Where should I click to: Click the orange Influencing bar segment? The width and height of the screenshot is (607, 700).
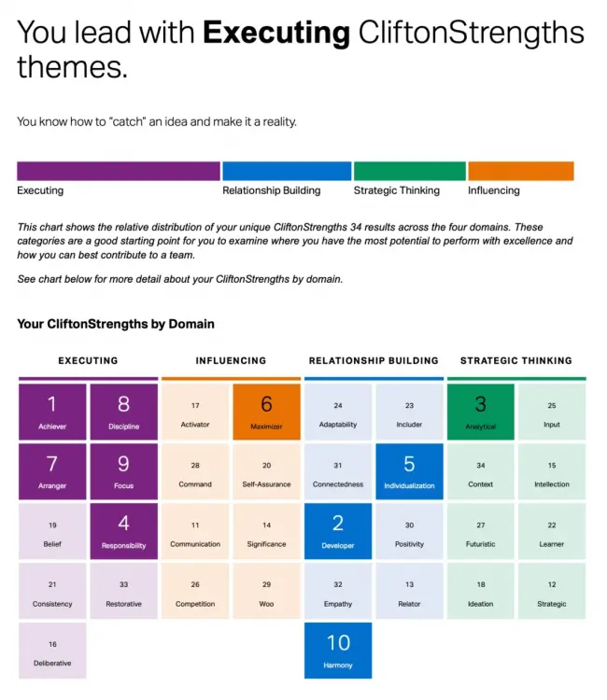pos(521,171)
